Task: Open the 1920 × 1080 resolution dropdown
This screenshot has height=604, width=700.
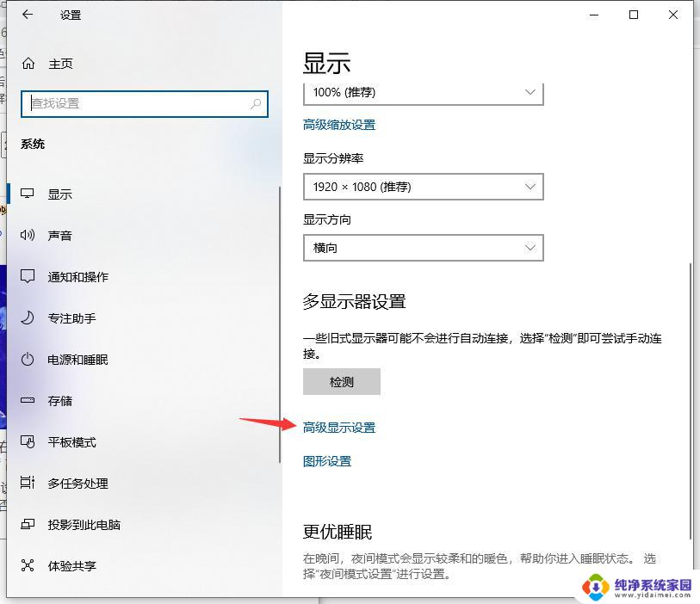Action: point(424,187)
